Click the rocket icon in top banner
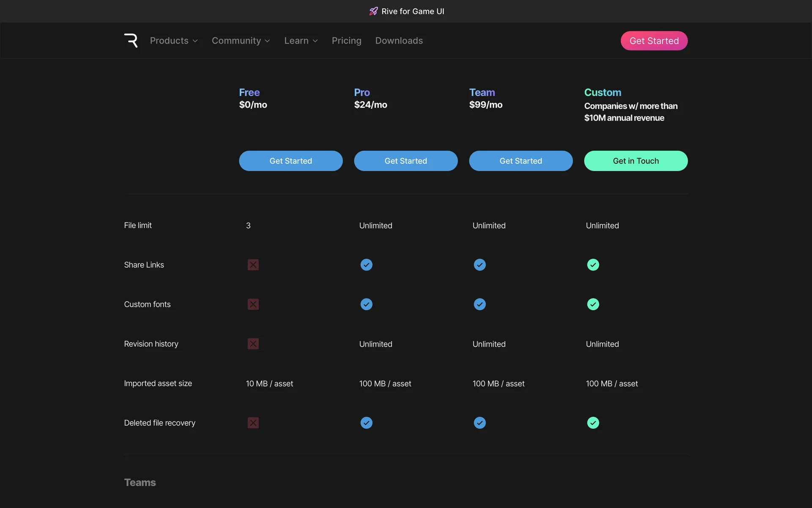 point(373,11)
